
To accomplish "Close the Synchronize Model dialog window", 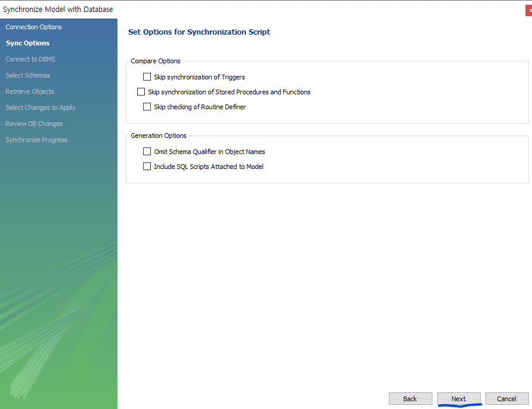I will pyautogui.click(x=529, y=11).
